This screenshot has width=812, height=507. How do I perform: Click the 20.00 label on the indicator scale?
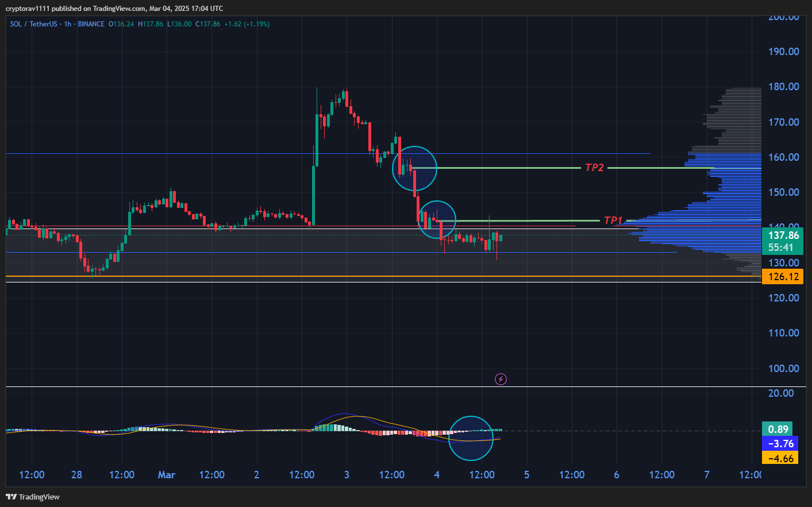coord(781,393)
